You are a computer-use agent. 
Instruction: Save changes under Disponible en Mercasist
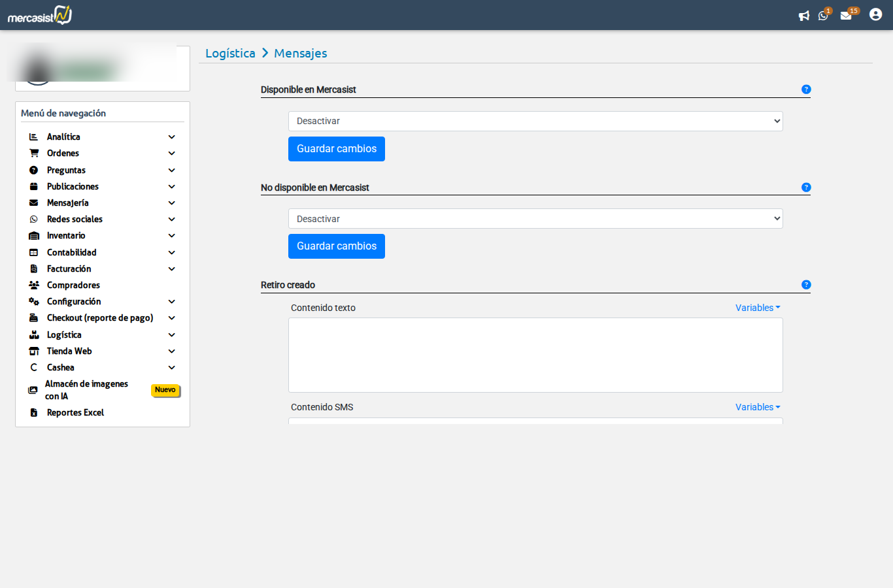click(336, 149)
